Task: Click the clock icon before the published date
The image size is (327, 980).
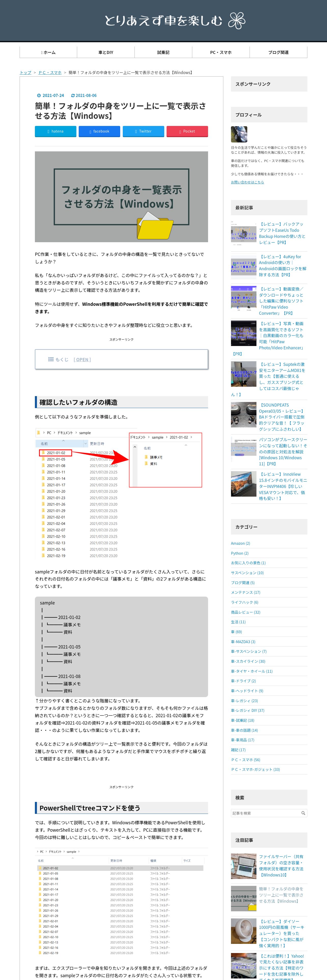Action: click(x=39, y=95)
